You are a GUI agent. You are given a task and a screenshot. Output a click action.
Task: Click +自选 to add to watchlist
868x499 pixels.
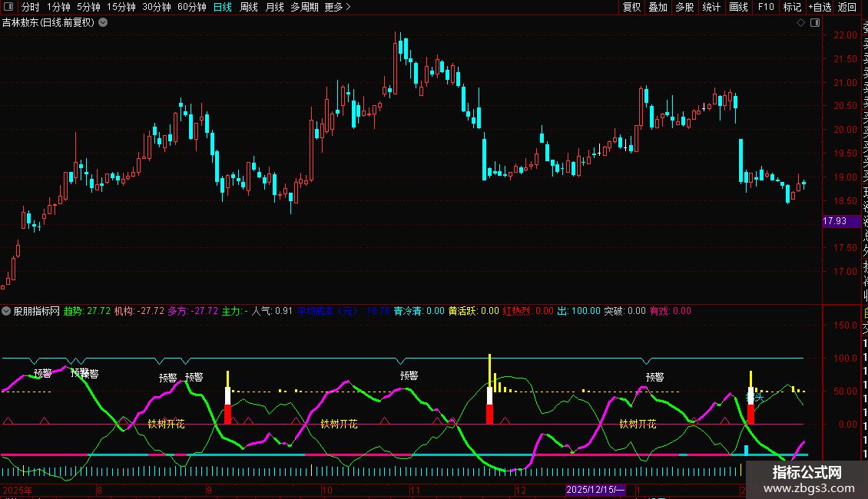pyautogui.click(x=820, y=7)
